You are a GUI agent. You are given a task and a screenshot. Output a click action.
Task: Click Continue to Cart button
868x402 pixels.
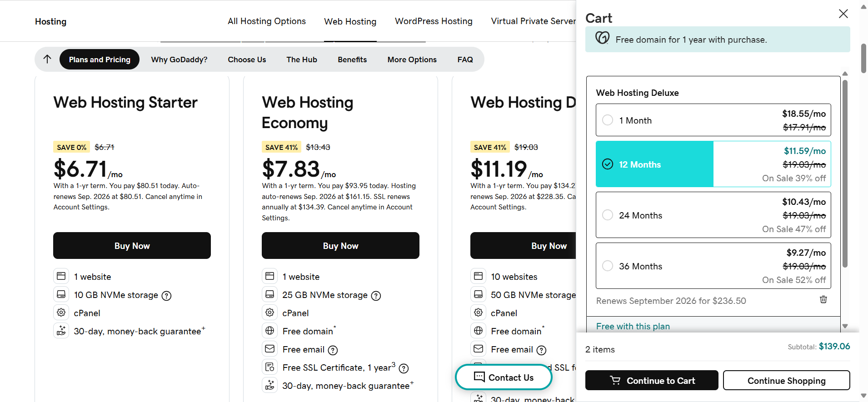coord(652,380)
